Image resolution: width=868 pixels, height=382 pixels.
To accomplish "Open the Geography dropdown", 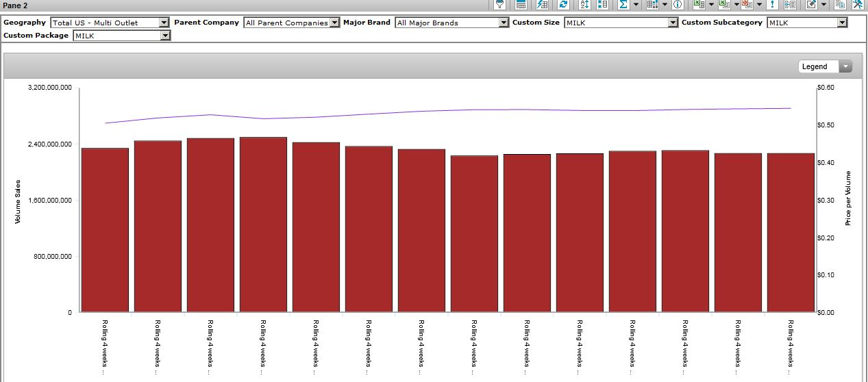I will click(x=164, y=23).
